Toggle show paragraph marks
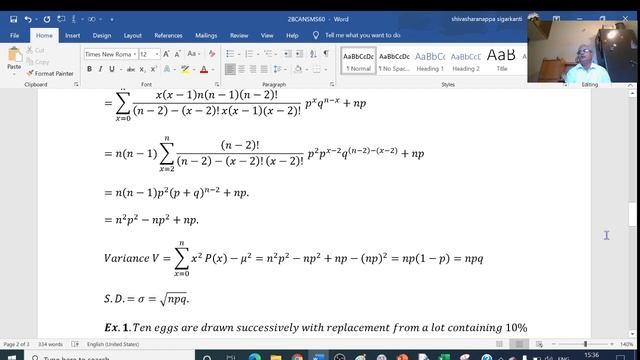640x360 pixels. pos(326,54)
